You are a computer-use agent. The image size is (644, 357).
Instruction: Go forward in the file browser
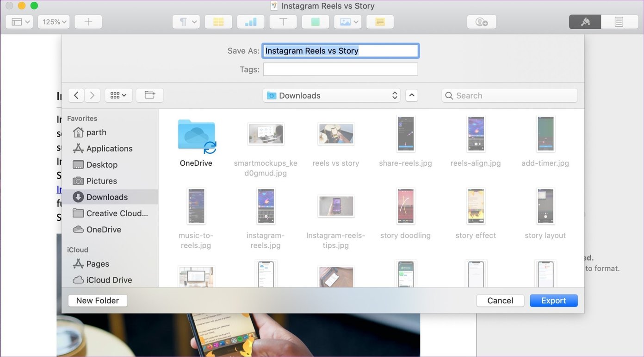(92, 95)
